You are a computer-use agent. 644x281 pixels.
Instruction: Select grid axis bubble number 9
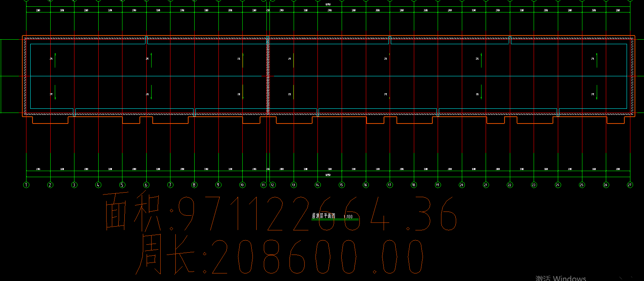218,185
